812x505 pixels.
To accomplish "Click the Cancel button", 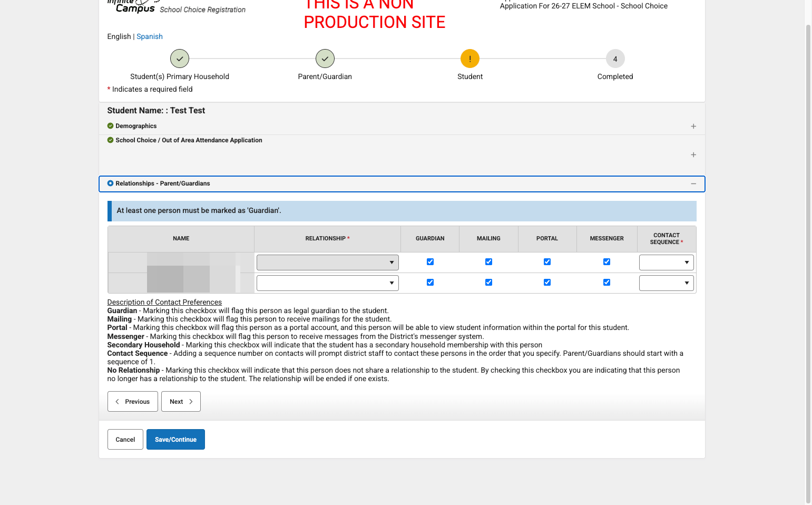I will [x=125, y=440].
